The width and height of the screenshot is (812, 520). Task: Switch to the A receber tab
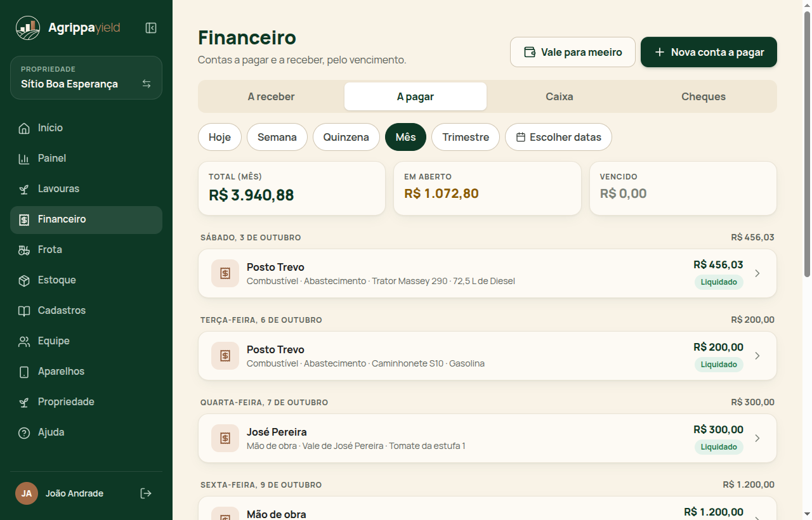tap(271, 96)
